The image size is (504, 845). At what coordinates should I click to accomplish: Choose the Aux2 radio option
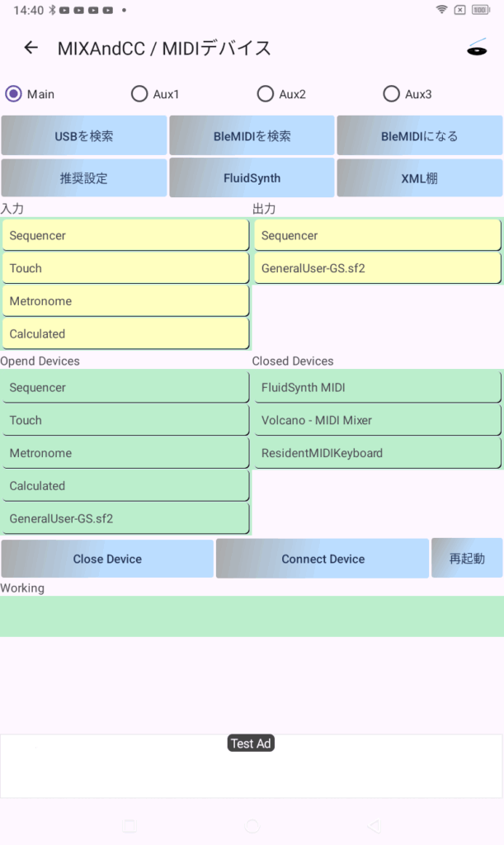click(266, 94)
